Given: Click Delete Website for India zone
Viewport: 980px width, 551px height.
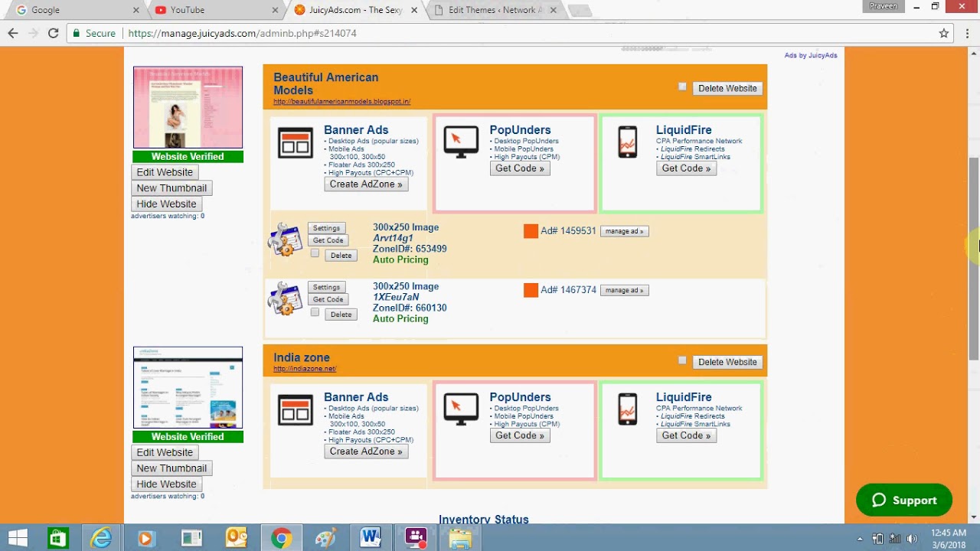Looking at the screenshot, I should 727,362.
